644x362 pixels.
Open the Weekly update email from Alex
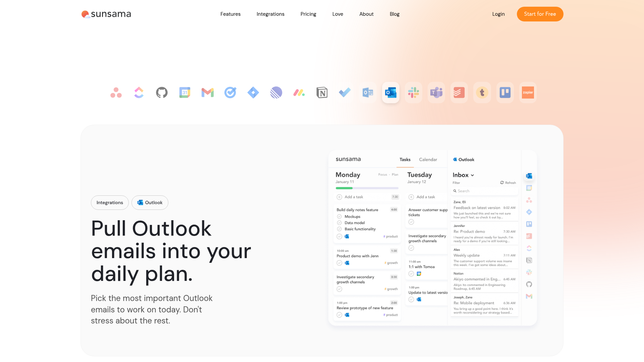point(484,257)
